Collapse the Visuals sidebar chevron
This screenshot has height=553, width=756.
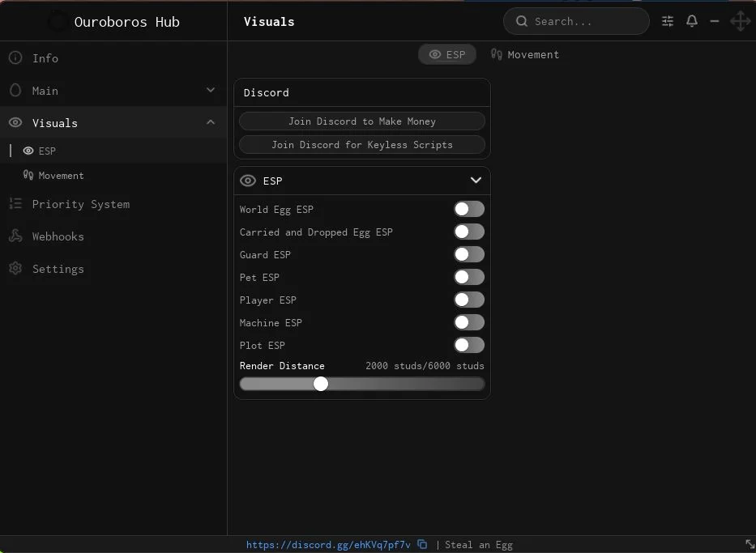(211, 122)
